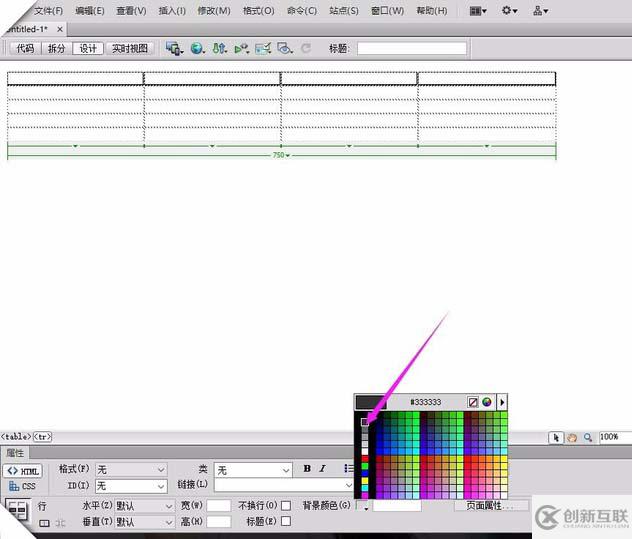Select CSS mode in Properties panel

coord(22,486)
